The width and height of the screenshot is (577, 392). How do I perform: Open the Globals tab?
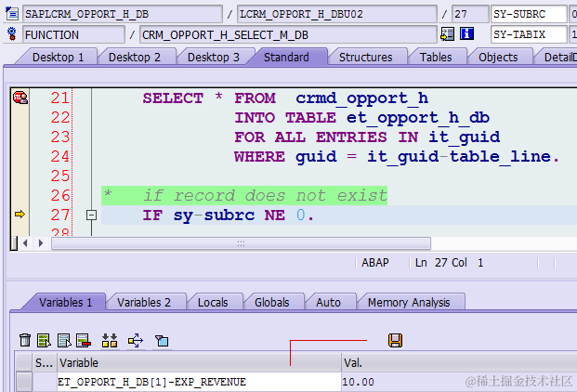(271, 302)
